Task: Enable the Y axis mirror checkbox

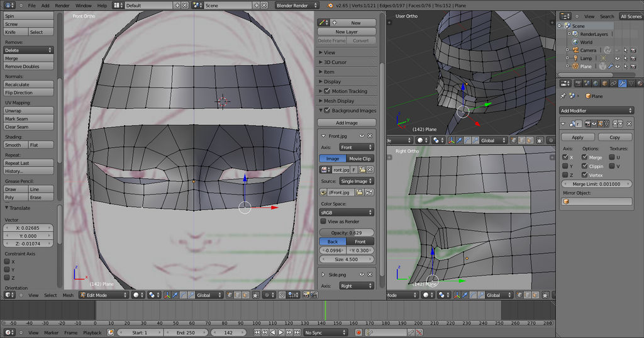Action: pyautogui.click(x=565, y=166)
